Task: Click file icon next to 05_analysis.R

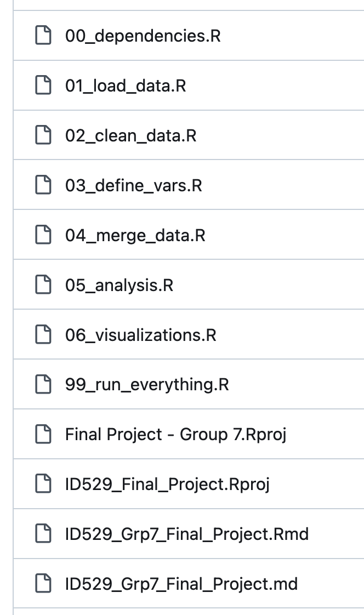Action: (43, 286)
